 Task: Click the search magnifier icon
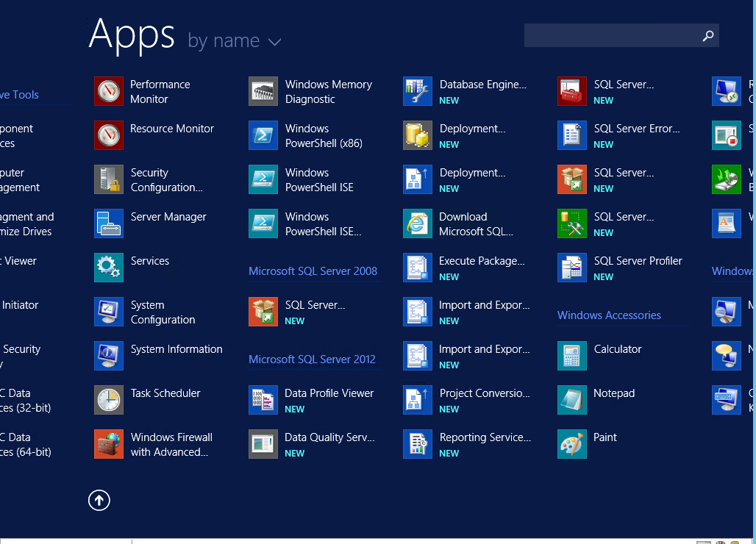pos(707,36)
